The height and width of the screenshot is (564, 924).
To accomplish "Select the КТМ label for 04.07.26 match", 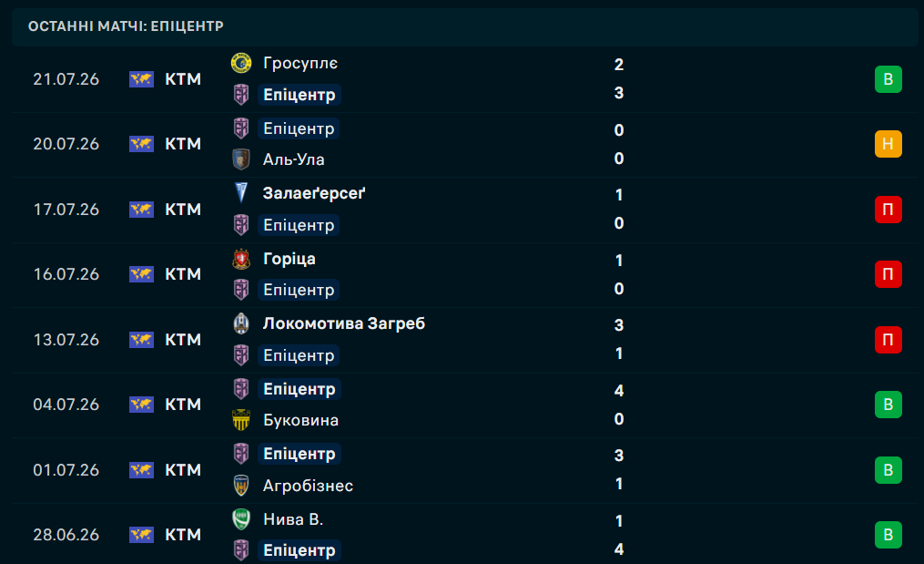I will point(183,405).
